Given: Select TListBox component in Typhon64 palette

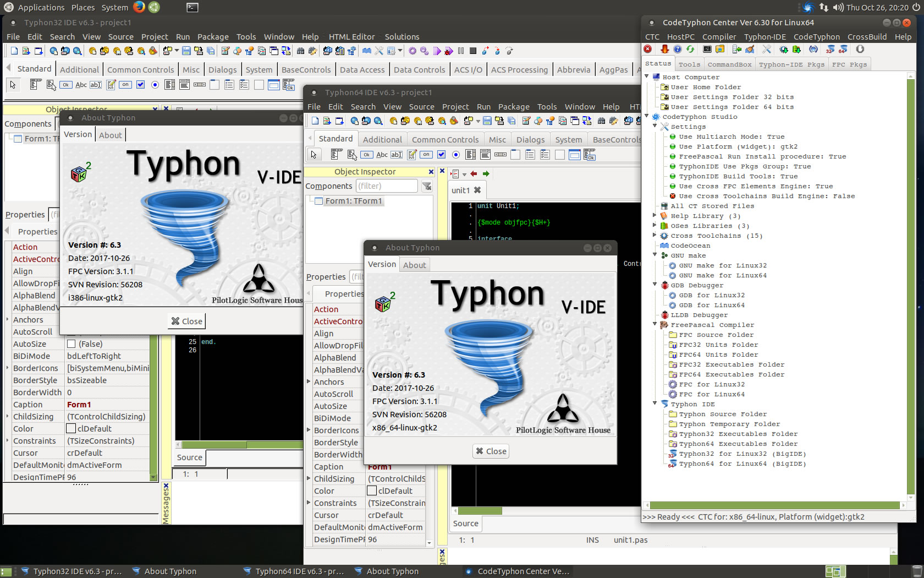Looking at the screenshot, I should (470, 155).
